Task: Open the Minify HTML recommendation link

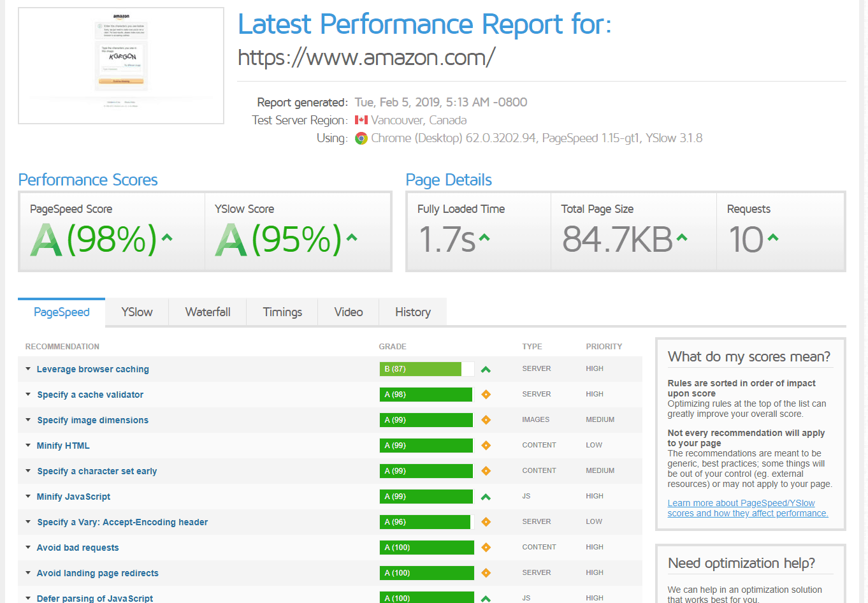Action: (x=63, y=446)
